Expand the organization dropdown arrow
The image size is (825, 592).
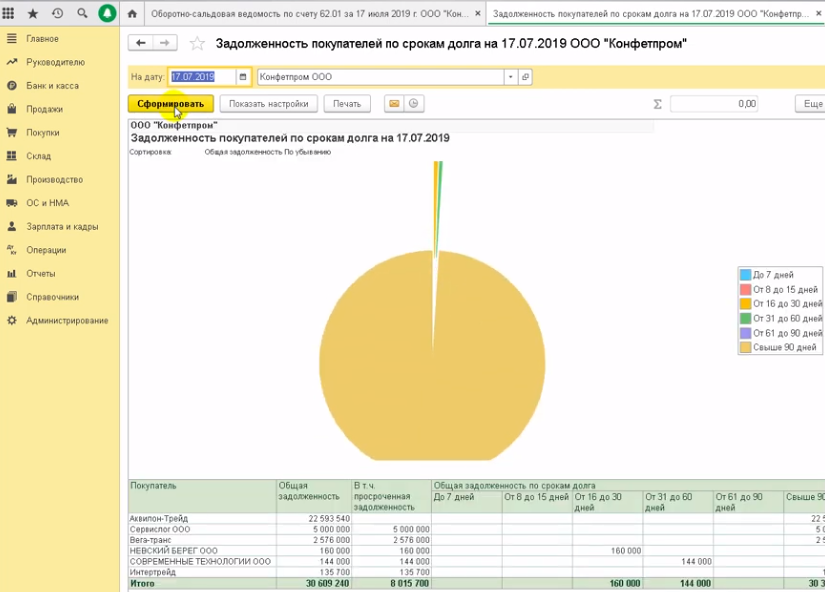(510, 77)
